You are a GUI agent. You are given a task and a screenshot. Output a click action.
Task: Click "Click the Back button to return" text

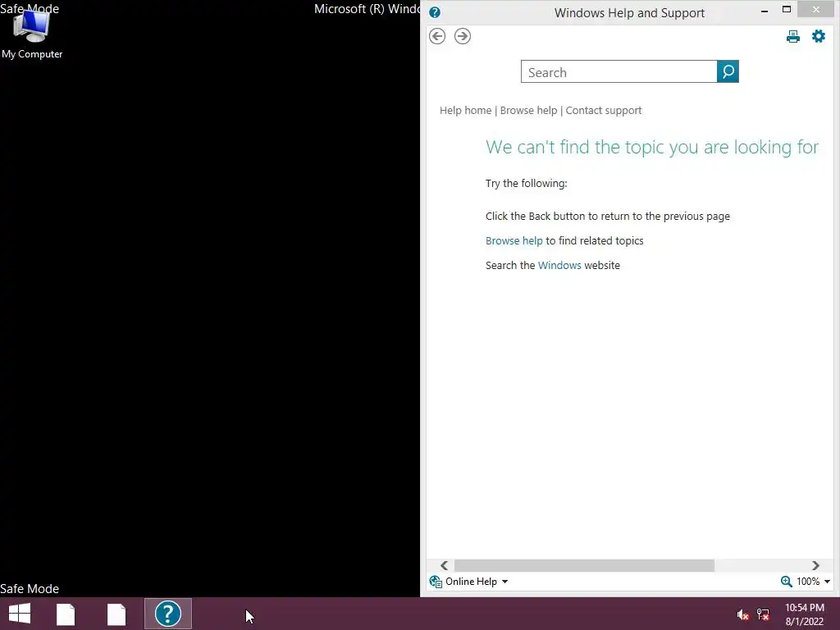click(608, 217)
